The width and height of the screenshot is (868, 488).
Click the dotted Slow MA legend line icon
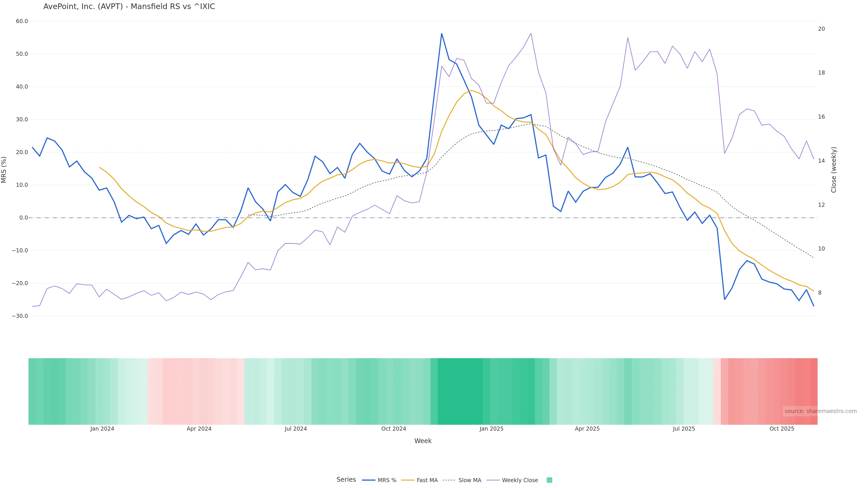449,480
